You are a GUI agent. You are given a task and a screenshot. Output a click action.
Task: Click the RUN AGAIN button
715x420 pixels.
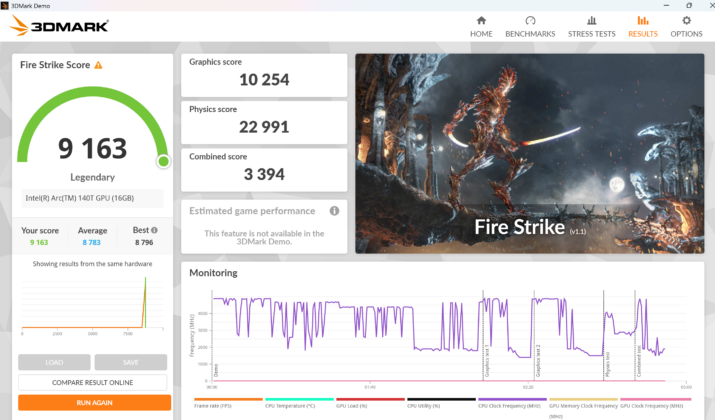(x=94, y=403)
